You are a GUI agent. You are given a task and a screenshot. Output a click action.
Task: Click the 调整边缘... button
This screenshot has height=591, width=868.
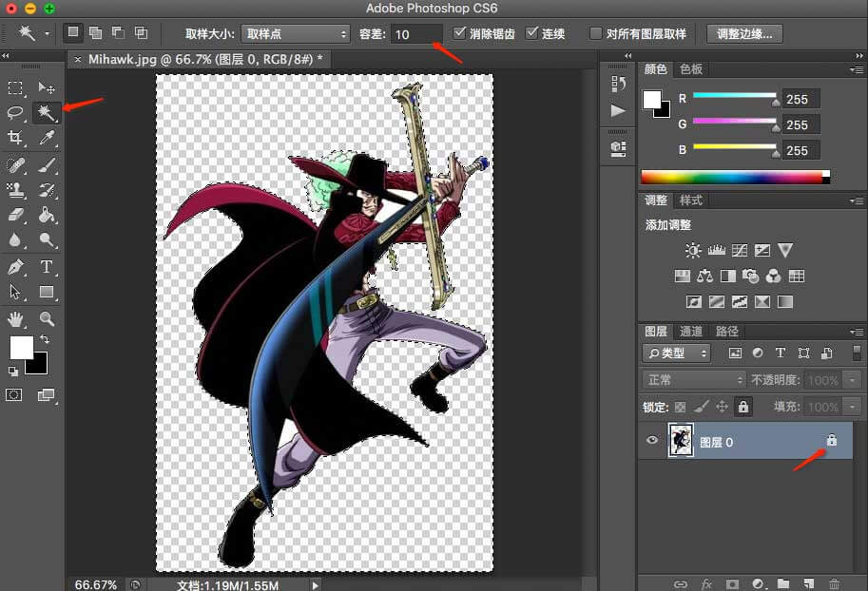click(744, 34)
